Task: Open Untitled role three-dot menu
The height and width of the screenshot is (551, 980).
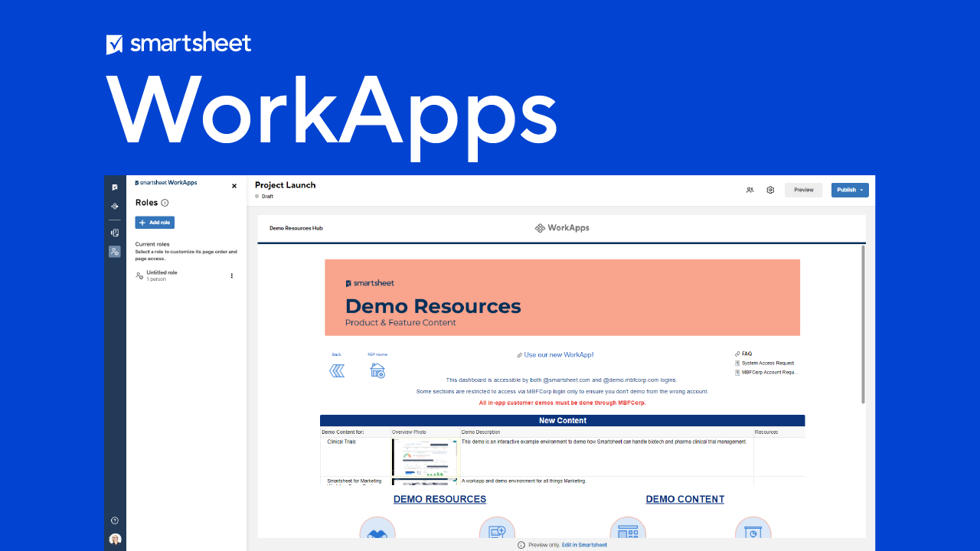Action: 232,275
